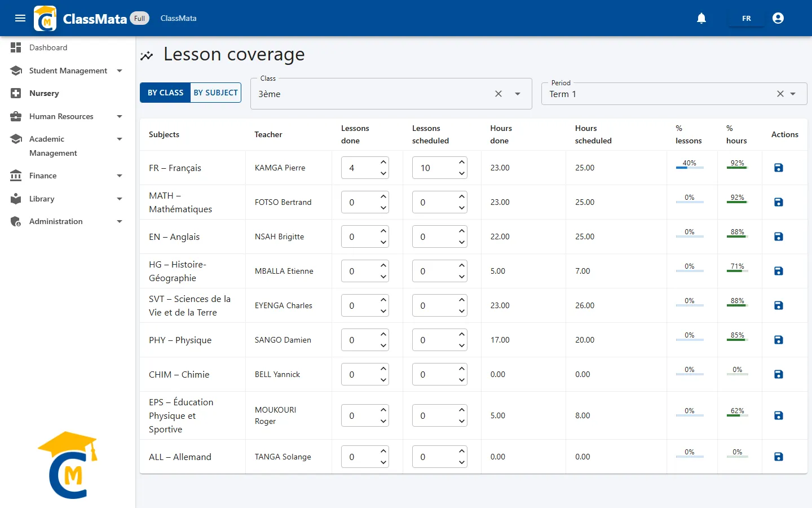Click the ClassMata logo in header
The height and width of the screenshot is (508, 812).
pyautogui.click(x=45, y=18)
